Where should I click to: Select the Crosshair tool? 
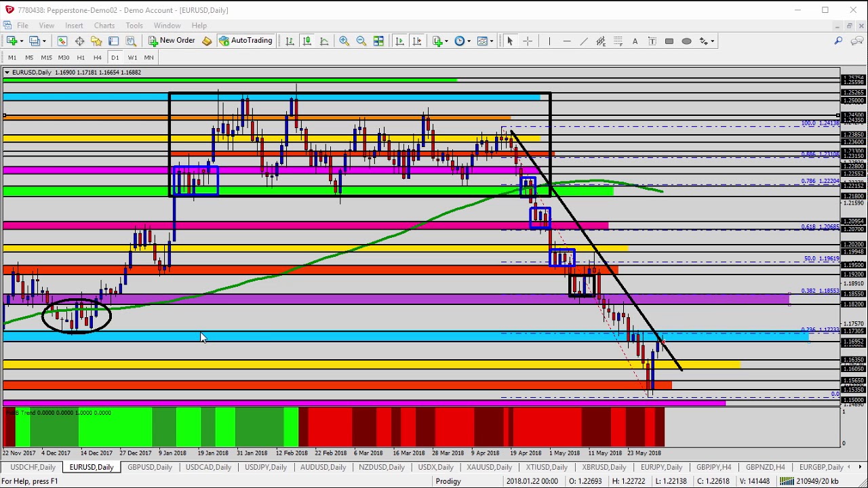pos(528,41)
